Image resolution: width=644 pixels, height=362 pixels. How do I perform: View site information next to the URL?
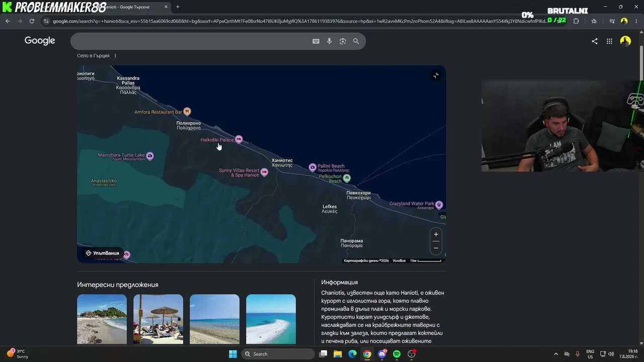(46, 21)
